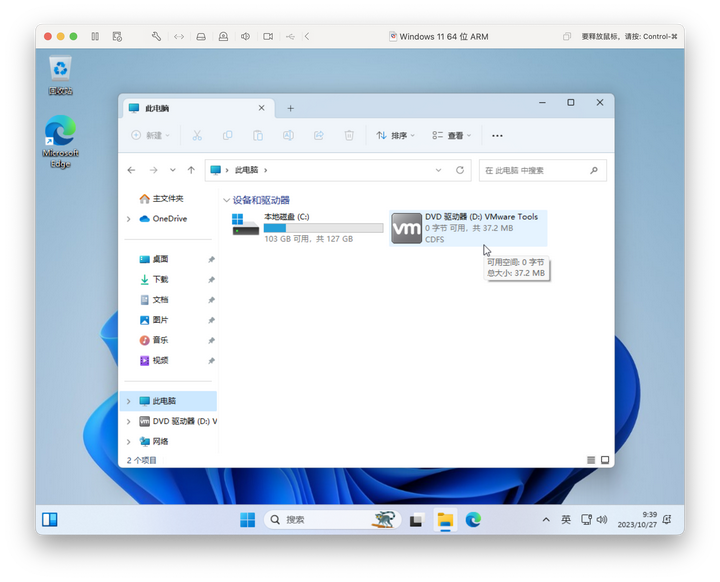Image resolution: width=720 pixels, height=582 pixels.
Task: Click the USB device icon in VMware toolbar
Action: pos(290,36)
